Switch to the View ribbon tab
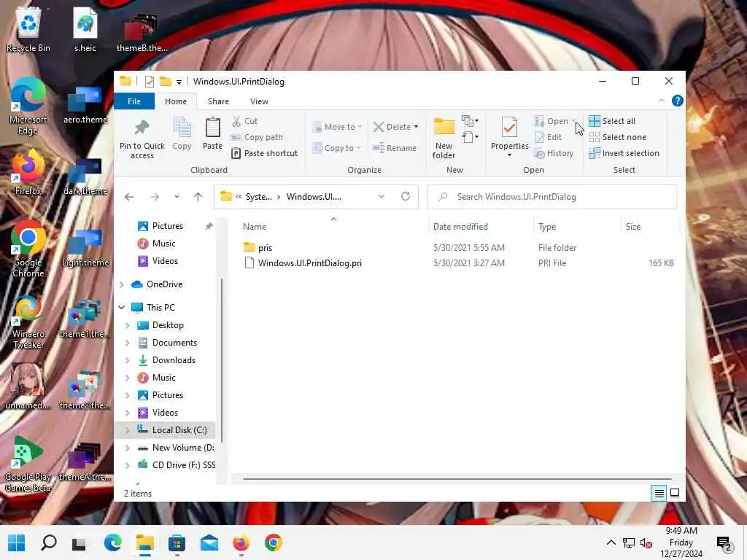 coord(259,101)
